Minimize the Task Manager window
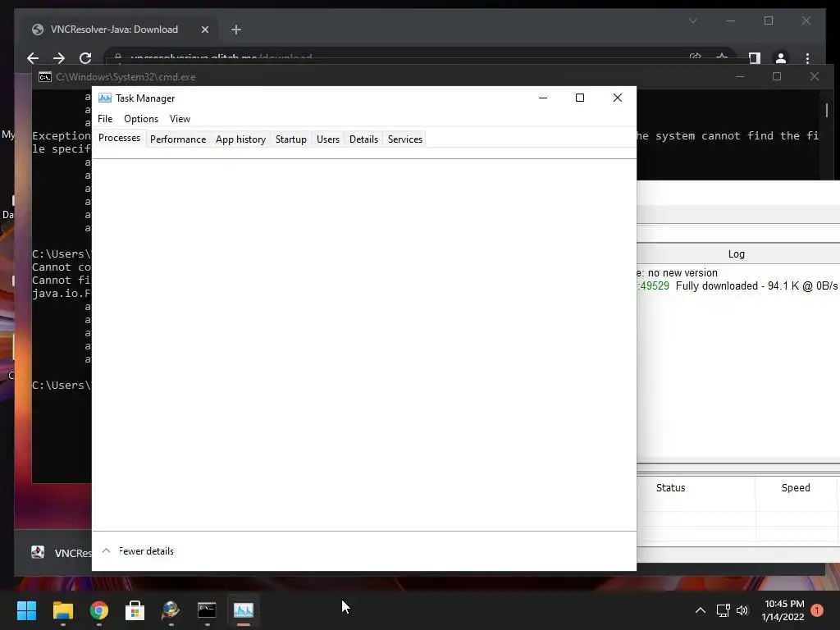The width and height of the screenshot is (840, 630). [x=543, y=98]
